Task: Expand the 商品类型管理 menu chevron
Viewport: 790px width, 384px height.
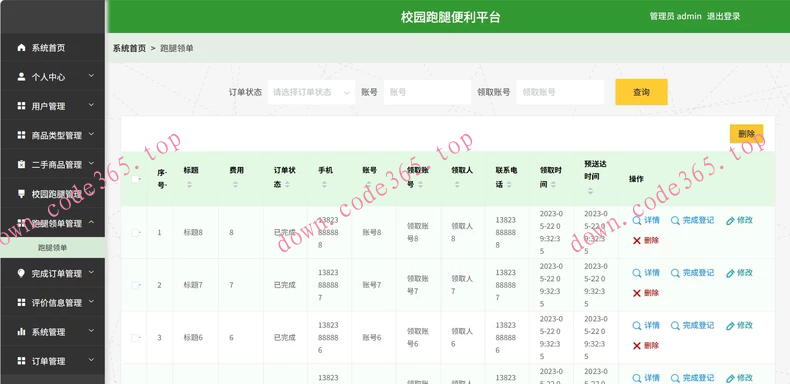Action: [91, 134]
